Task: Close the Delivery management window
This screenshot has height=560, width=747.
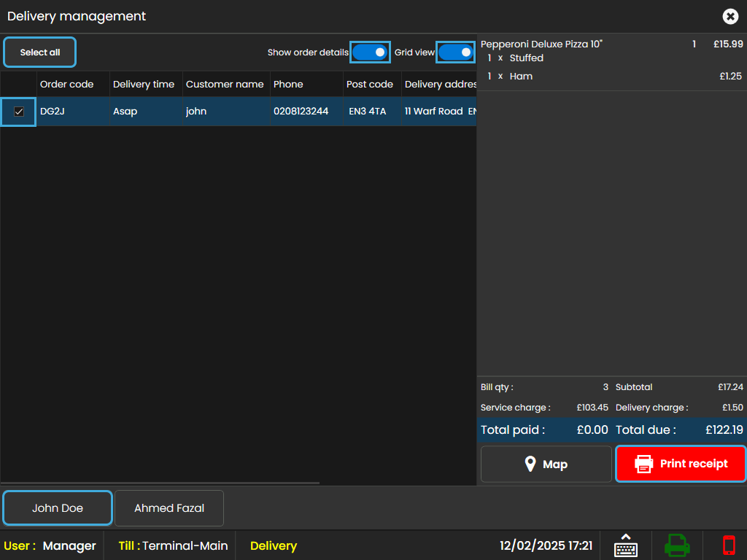Action: pyautogui.click(x=730, y=16)
